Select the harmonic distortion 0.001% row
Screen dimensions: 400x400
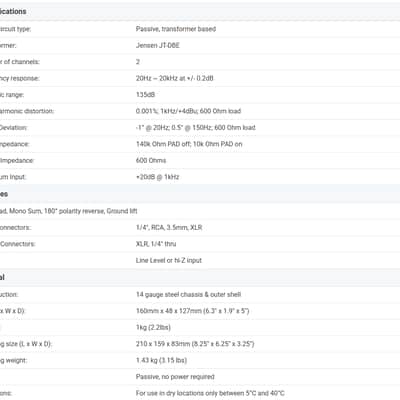(200, 111)
